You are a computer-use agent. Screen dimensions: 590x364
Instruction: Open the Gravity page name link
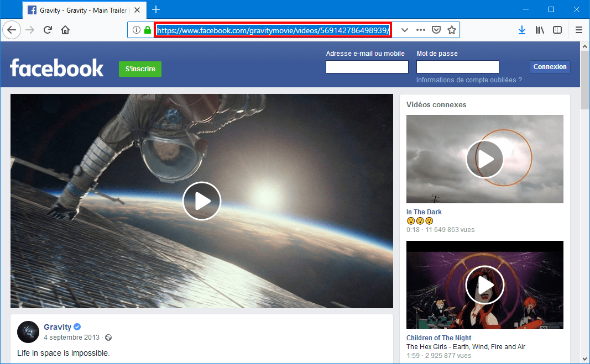(x=57, y=327)
